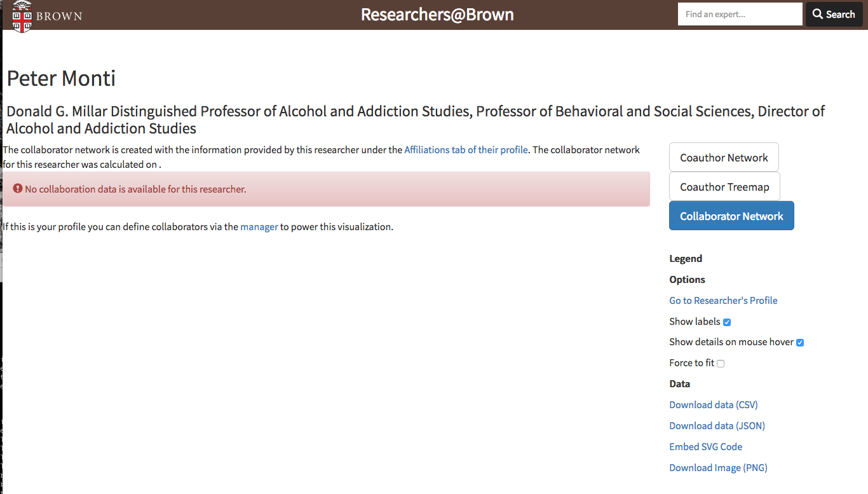Click the Donald G. Millar Distinguished Professor title text

(416, 120)
